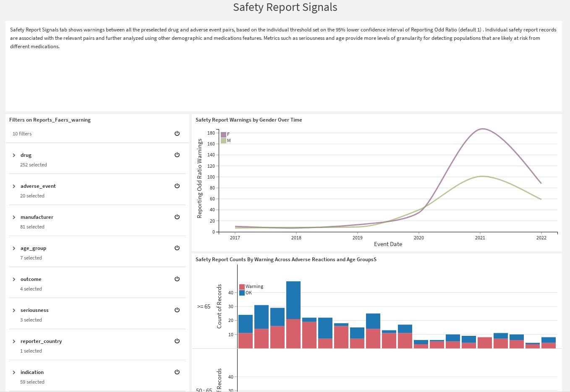The height and width of the screenshot is (392, 570).
Task: Deactivate the age_group filter power icon
Action: click(x=177, y=248)
